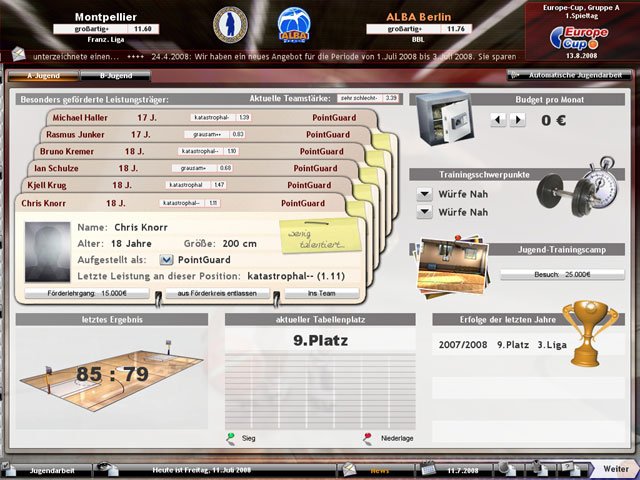Screen dimensions: 640x480
Task: Switch to the B-Jugend tab
Action: (116, 76)
